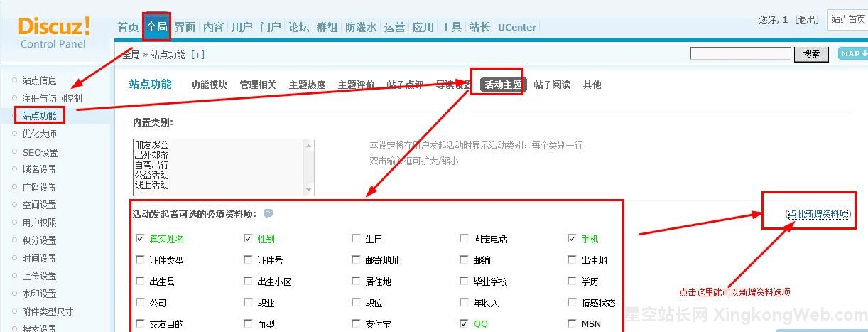Open the 防灌水 navigation menu
The width and height of the screenshot is (868, 332).
click(x=361, y=27)
